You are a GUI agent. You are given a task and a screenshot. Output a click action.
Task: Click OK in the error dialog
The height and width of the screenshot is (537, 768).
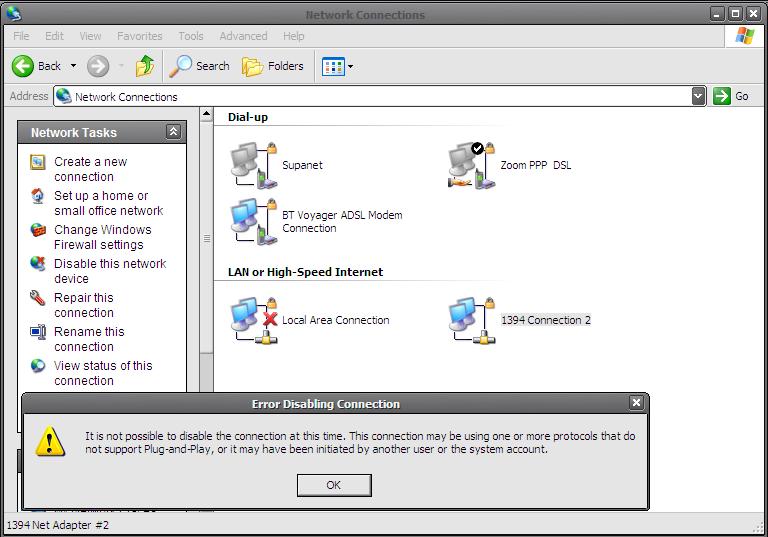click(334, 485)
